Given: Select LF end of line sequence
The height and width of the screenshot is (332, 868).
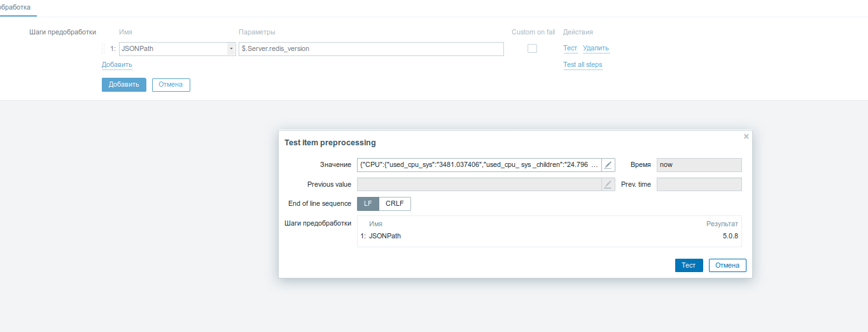Looking at the screenshot, I should (368, 204).
